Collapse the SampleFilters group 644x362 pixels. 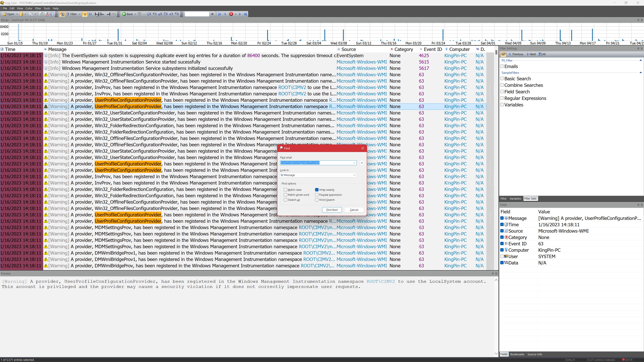640,73
